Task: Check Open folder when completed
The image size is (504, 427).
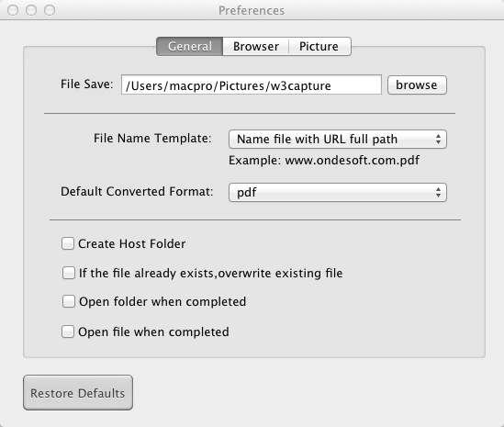Action: [69, 301]
